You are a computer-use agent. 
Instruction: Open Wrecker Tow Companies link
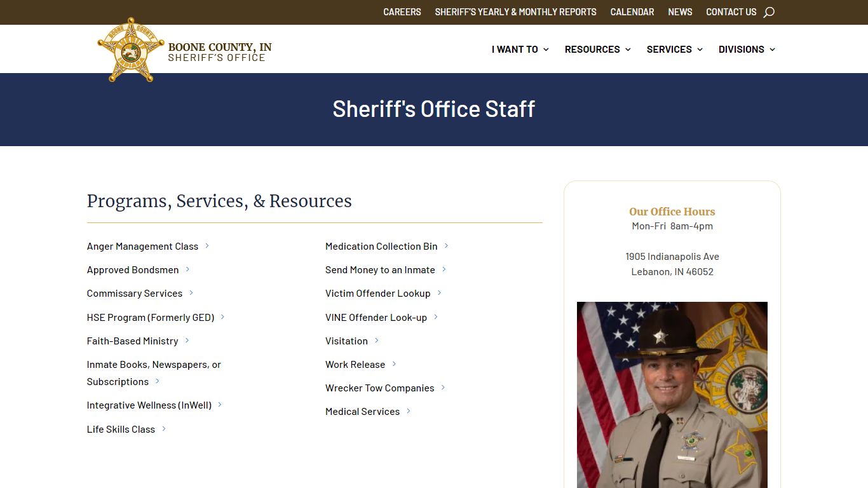click(380, 388)
